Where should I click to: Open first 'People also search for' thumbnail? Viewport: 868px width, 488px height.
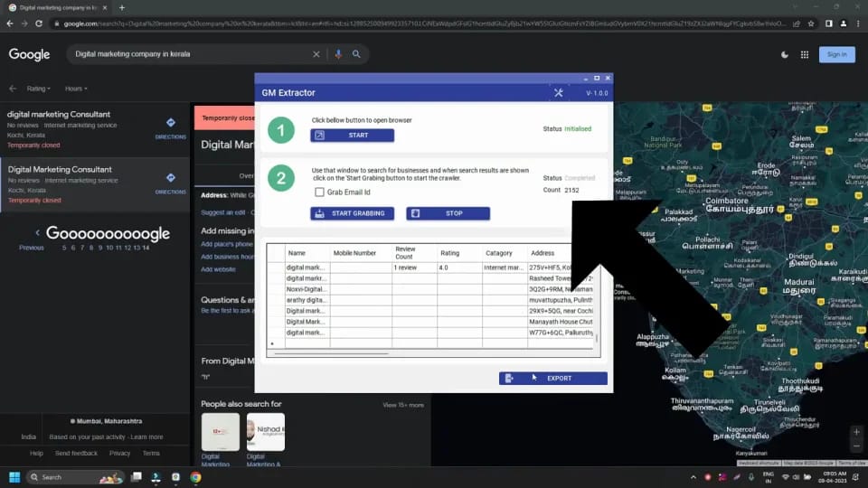(x=221, y=432)
